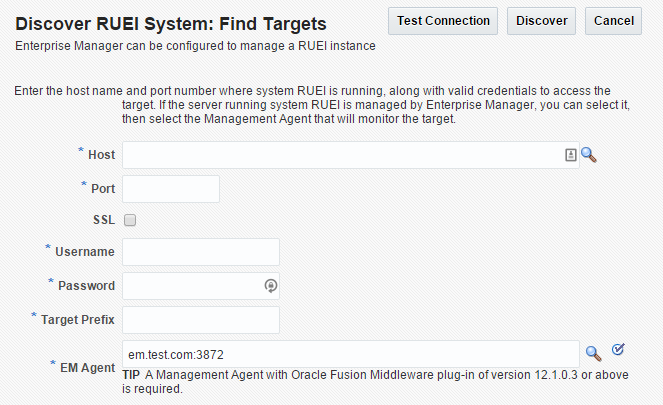Screen dimensions: 663x405
Task: Focus the Port input box
Action: click(x=171, y=189)
